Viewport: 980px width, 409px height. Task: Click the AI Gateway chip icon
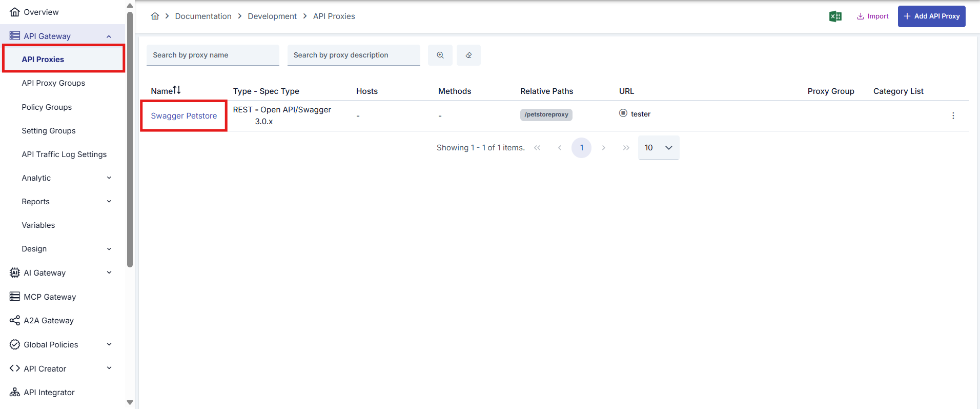click(x=15, y=272)
